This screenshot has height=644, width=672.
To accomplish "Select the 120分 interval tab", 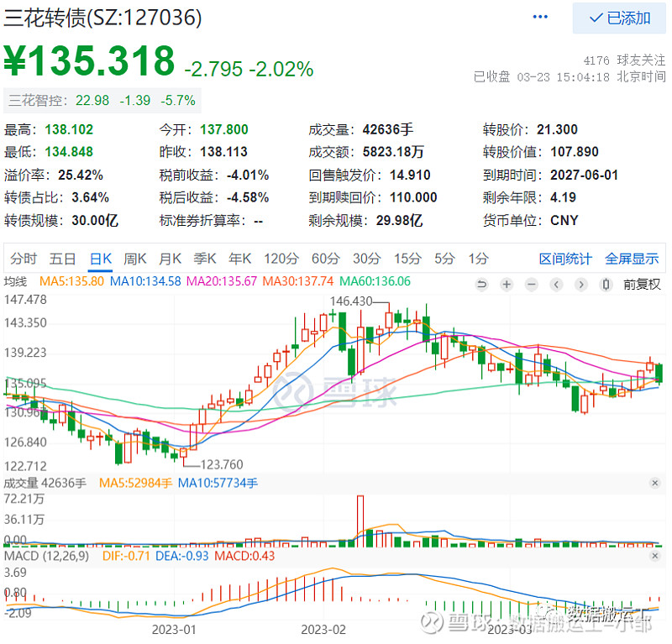I will pos(281,259).
